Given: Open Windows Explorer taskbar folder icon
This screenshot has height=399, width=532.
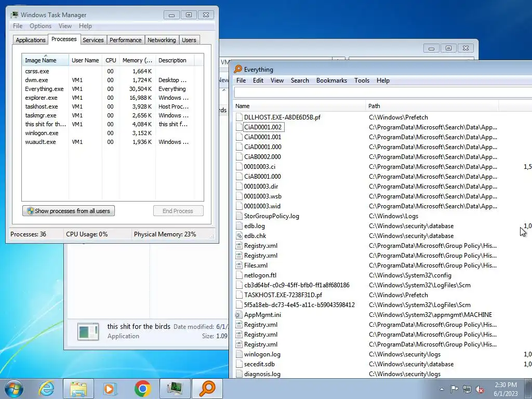Looking at the screenshot, I should pos(78,389).
